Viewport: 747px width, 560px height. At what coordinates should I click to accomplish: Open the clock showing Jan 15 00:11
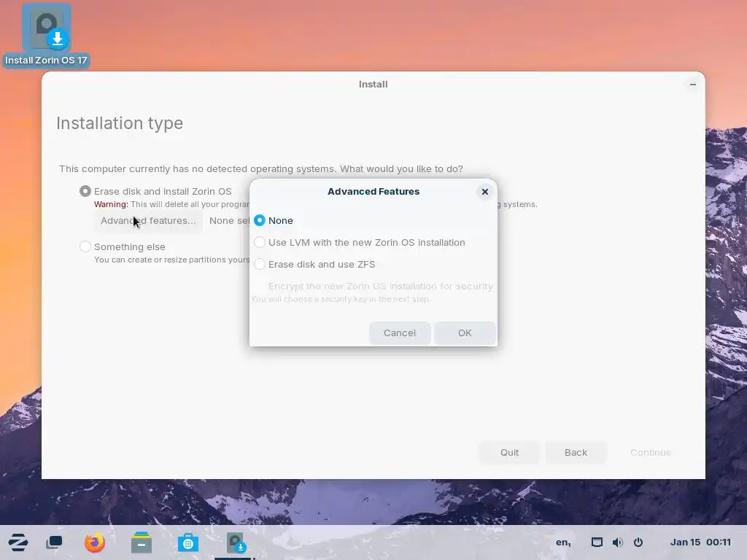[x=700, y=542]
